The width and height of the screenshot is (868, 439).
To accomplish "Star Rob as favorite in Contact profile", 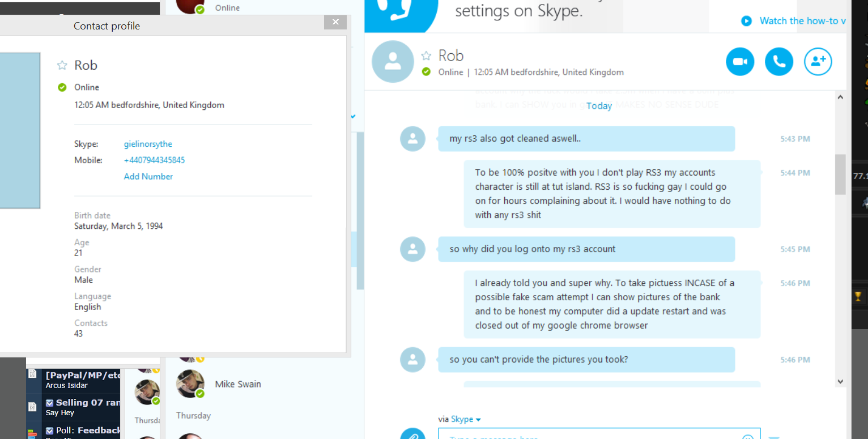I will tap(62, 66).
